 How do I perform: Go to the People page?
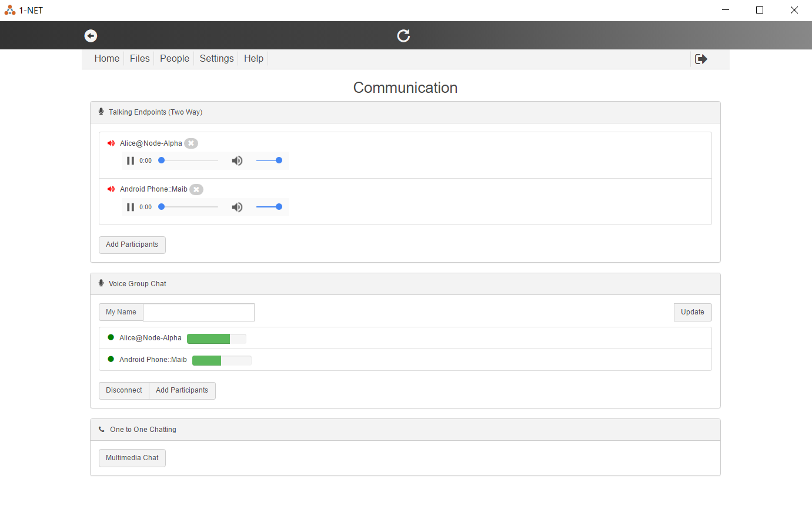click(175, 59)
